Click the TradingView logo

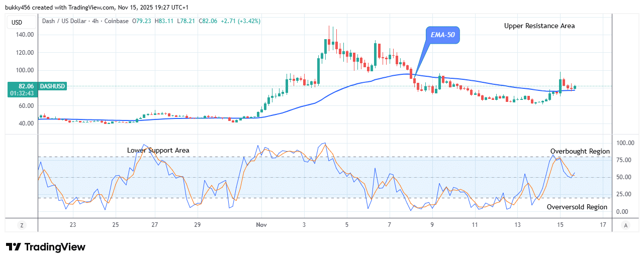click(x=46, y=247)
